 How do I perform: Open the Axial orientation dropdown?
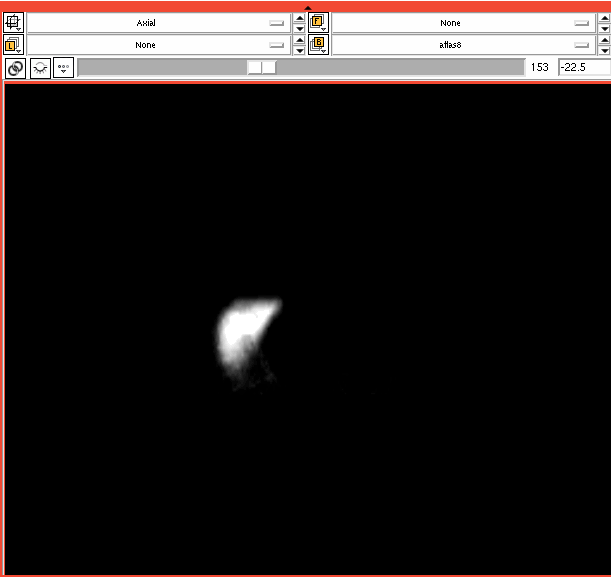pyautogui.click(x=158, y=22)
